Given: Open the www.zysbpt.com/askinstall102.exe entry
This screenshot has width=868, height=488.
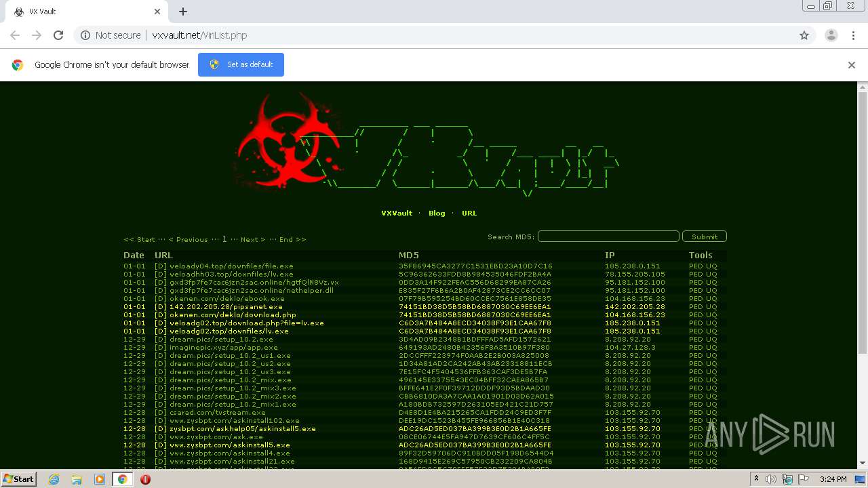Looking at the screenshot, I should (x=235, y=421).
